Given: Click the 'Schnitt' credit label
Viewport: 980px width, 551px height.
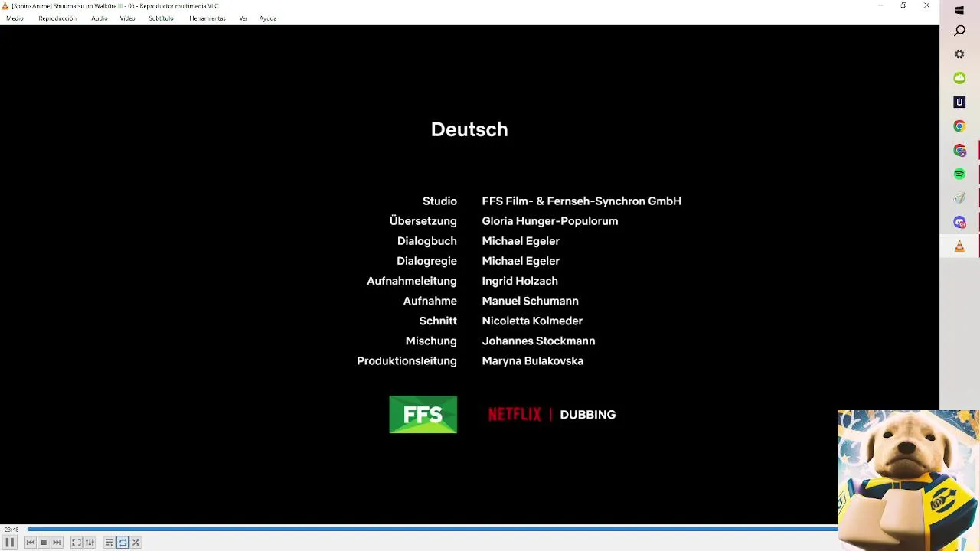Looking at the screenshot, I should point(438,321).
